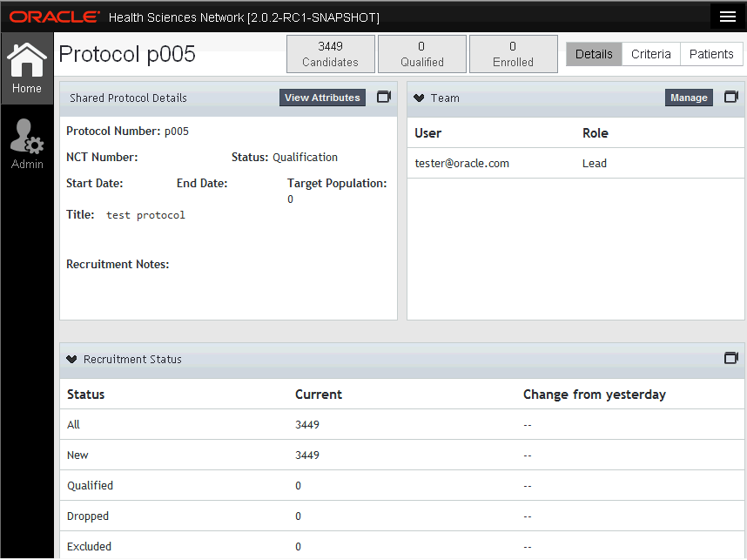Click the Status column header

pos(85,395)
